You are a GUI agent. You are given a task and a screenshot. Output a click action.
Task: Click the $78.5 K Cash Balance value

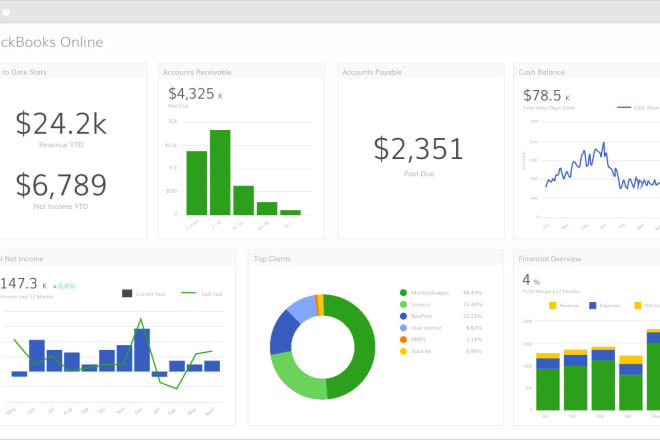pyautogui.click(x=546, y=96)
